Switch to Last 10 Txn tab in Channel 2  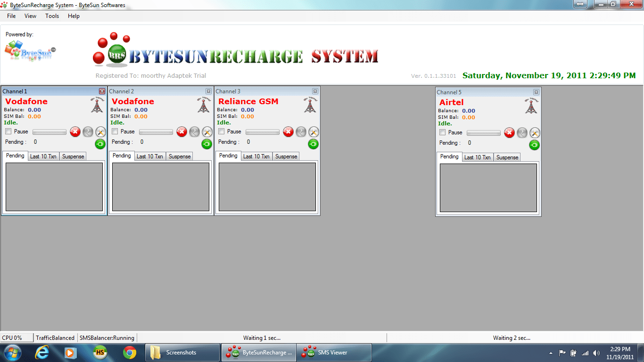pyautogui.click(x=150, y=156)
